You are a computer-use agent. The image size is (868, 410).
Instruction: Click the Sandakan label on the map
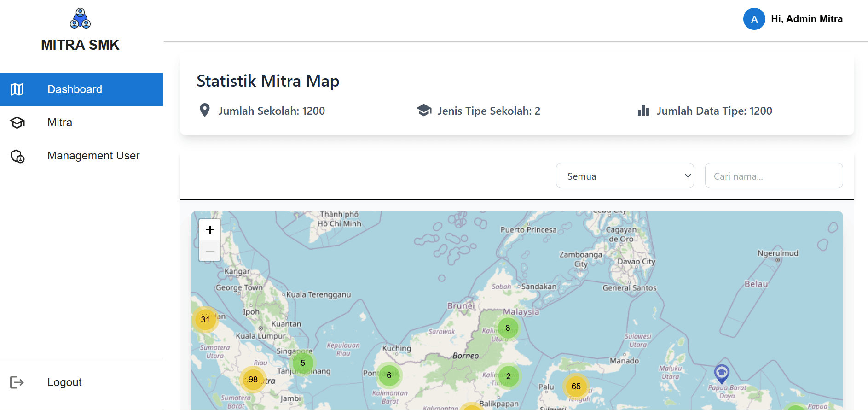538,286
